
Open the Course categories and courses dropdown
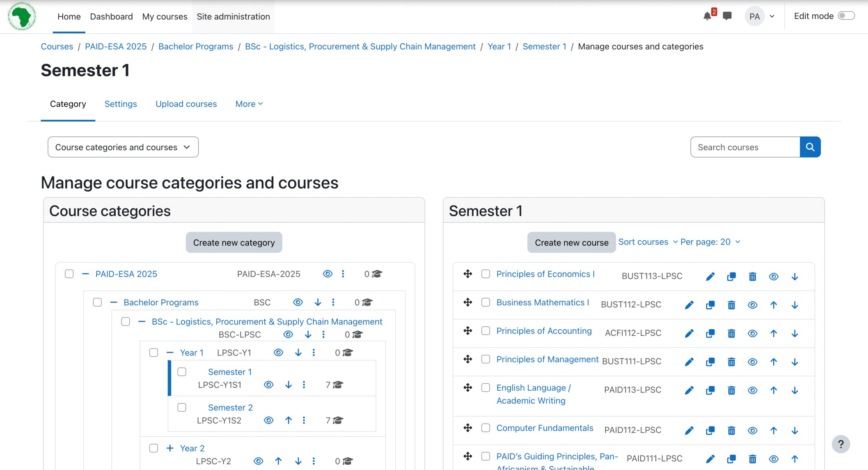pos(122,147)
